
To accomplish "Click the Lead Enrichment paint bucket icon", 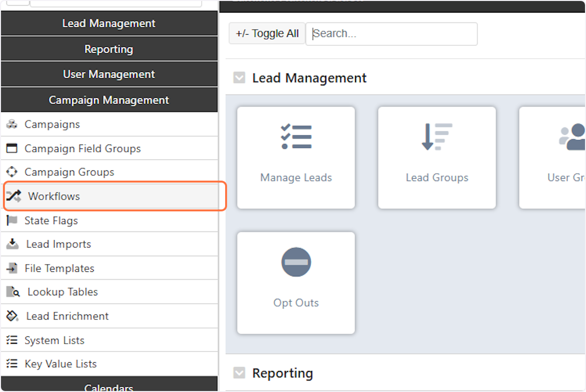I will click(x=13, y=316).
